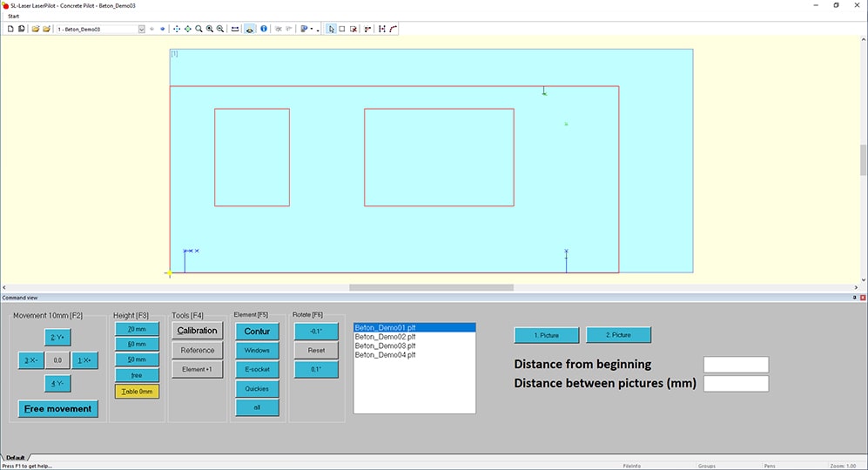Open the Start menu item
The width and height of the screenshot is (868, 470).
14,16
